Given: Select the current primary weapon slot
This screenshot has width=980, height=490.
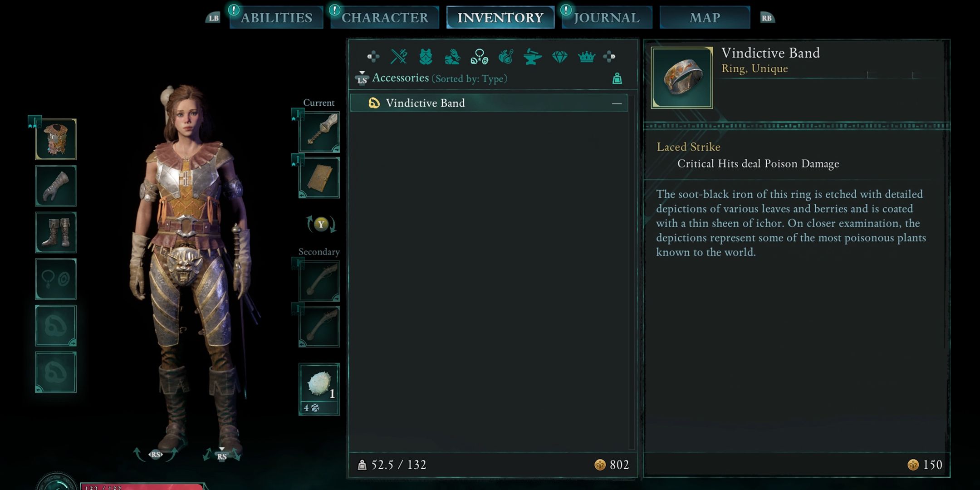Looking at the screenshot, I should [319, 132].
